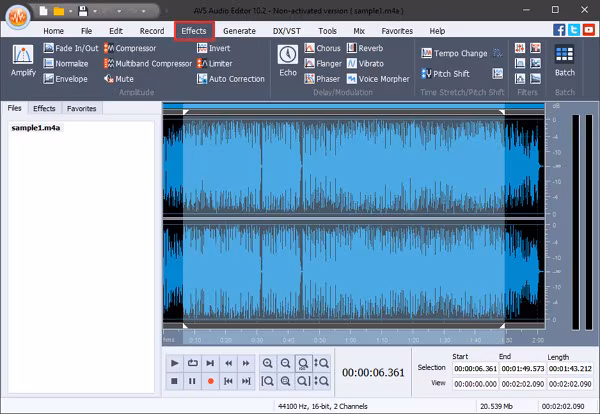Switch to side panel Favorites tab

[x=82, y=108]
